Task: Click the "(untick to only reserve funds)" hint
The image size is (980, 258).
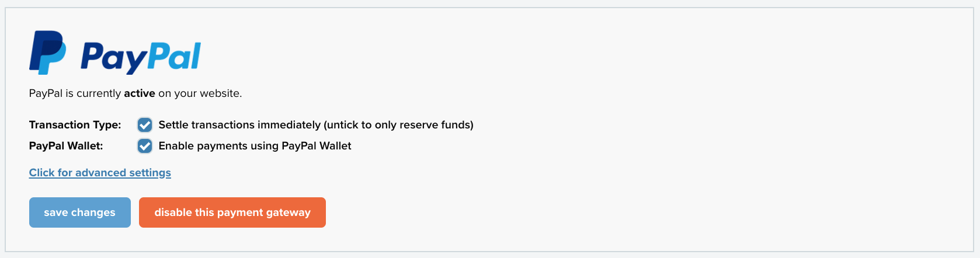Action: (399, 125)
